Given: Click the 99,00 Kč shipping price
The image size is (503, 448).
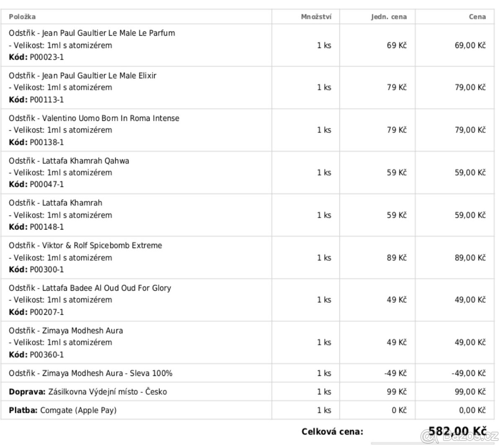Looking at the screenshot, I should tap(470, 392).
